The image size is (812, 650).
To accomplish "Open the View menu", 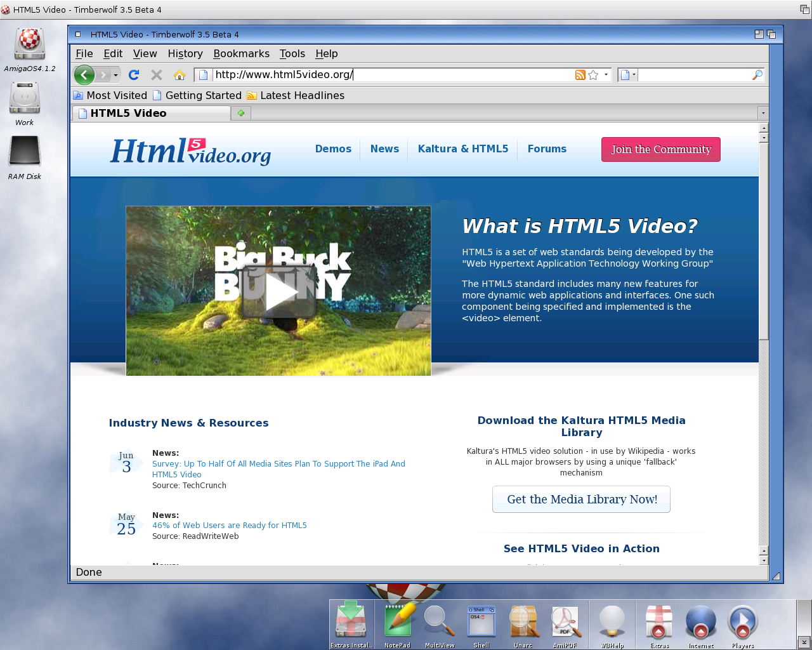I will (x=145, y=53).
